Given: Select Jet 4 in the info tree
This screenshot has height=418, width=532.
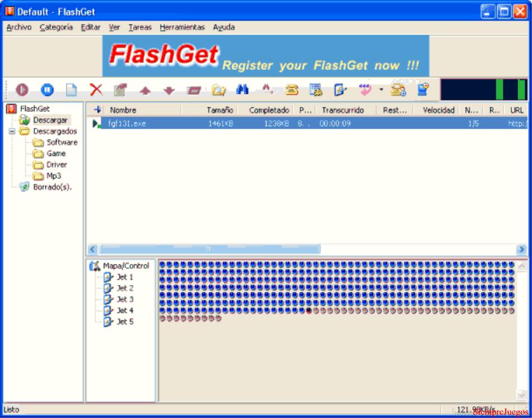Looking at the screenshot, I should point(125,311).
